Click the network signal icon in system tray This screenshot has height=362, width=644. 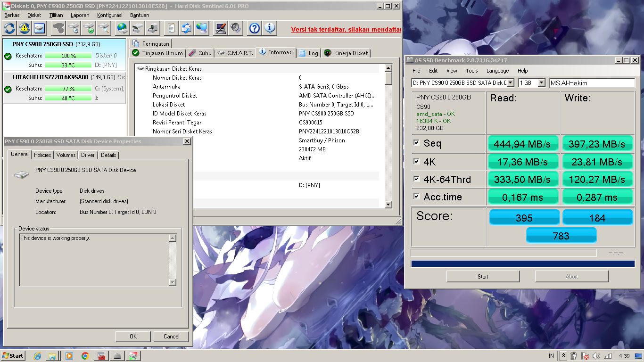pyautogui.click(x=608, y=356)
